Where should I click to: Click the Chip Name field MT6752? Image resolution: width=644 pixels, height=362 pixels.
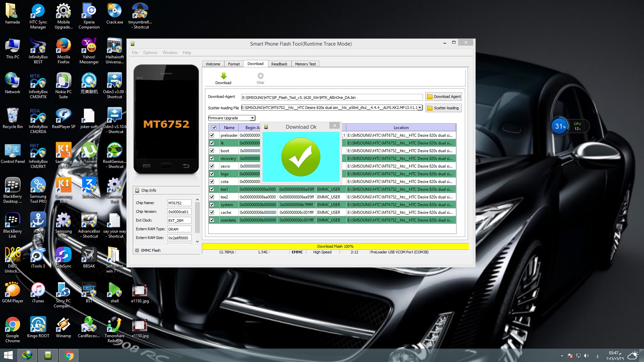tap(179, 203)
